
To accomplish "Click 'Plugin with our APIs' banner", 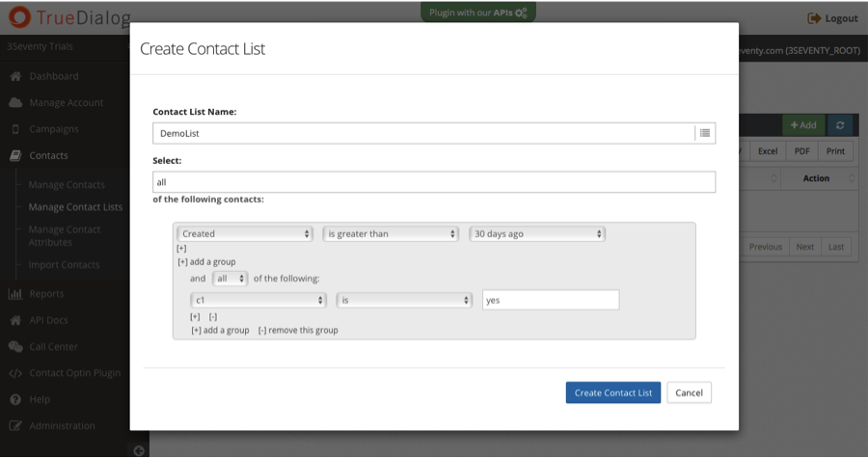I will click(x=478, y=13).
